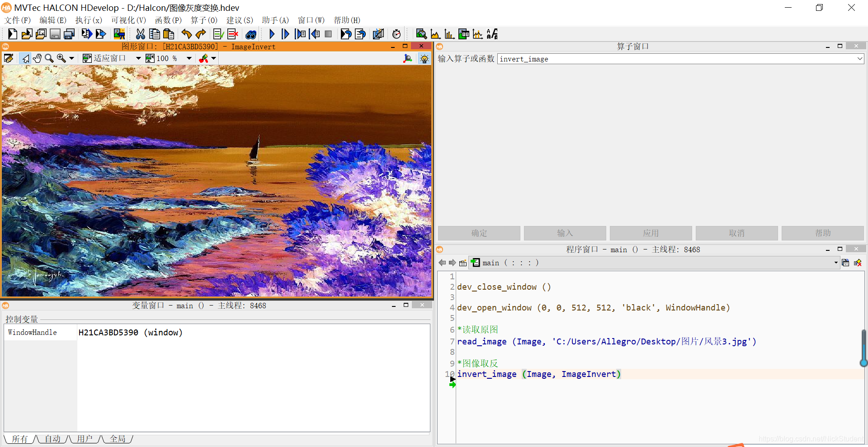
Task: Open the main procedure selector dropdown
Action: click(x=836, y=263)
